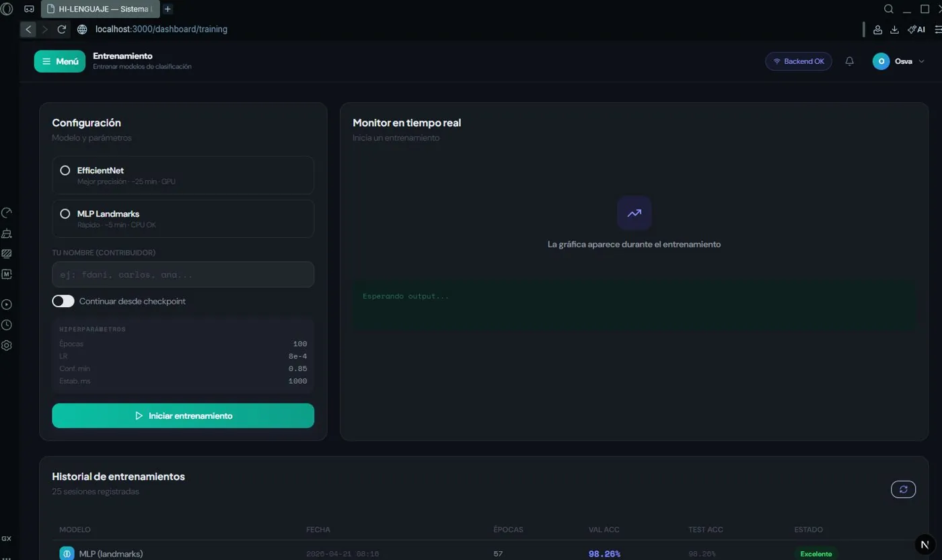The height and width of the screenshot is (560, 942).
Task: Open browser tab search magnifier
Action: [889, 9]
